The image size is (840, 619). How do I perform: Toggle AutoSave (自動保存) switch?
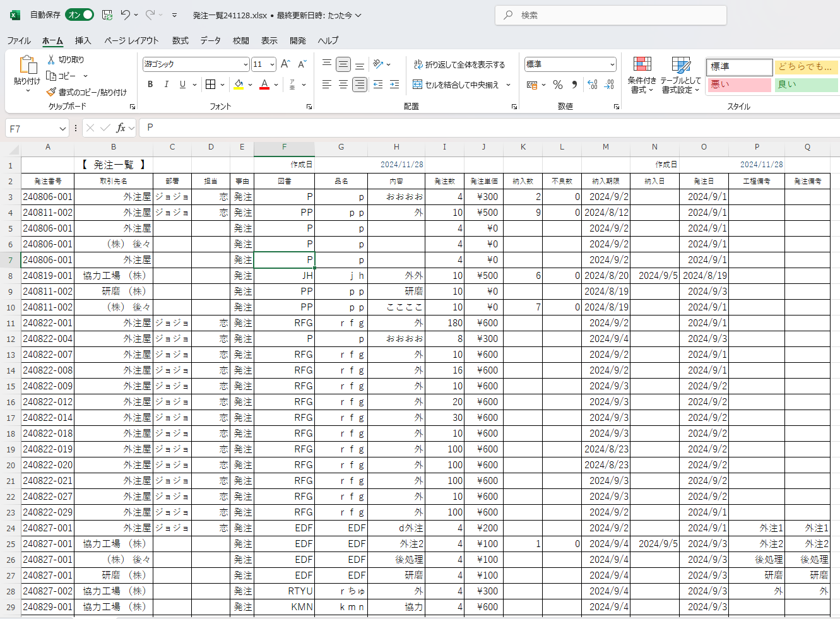(80, 15)
